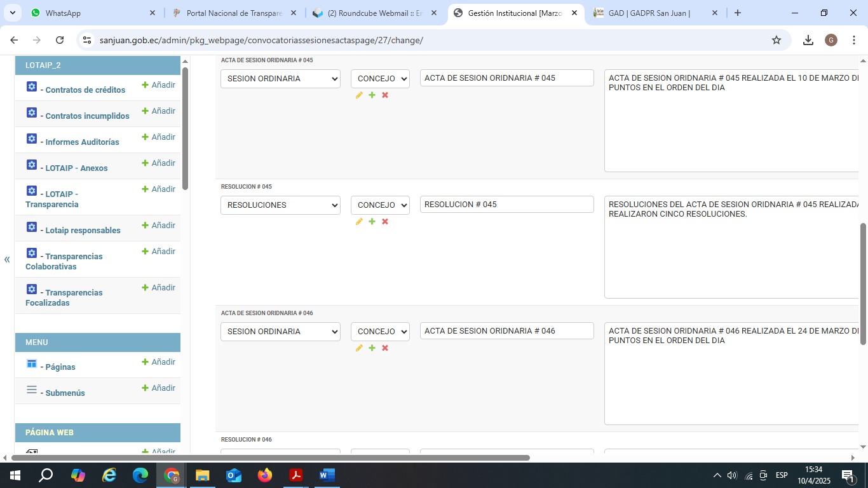Switch to Roundcube Webmail tab

coord(374,13)
